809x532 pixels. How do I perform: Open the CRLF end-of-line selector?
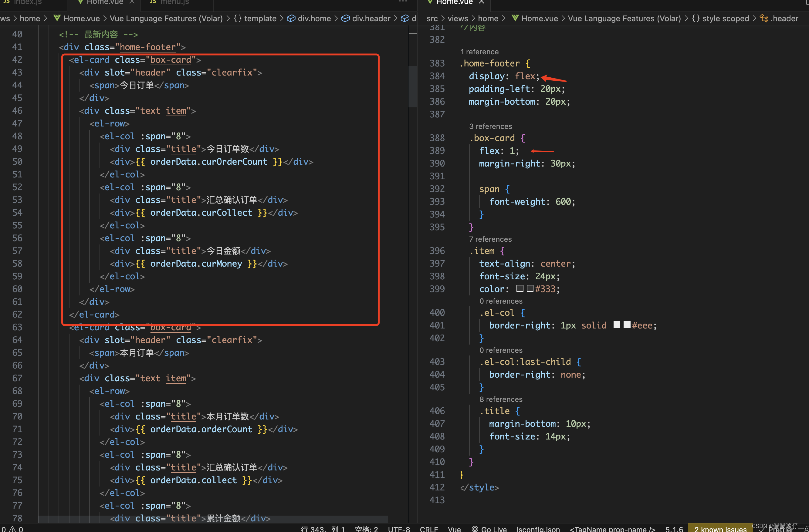click(429, 529)
